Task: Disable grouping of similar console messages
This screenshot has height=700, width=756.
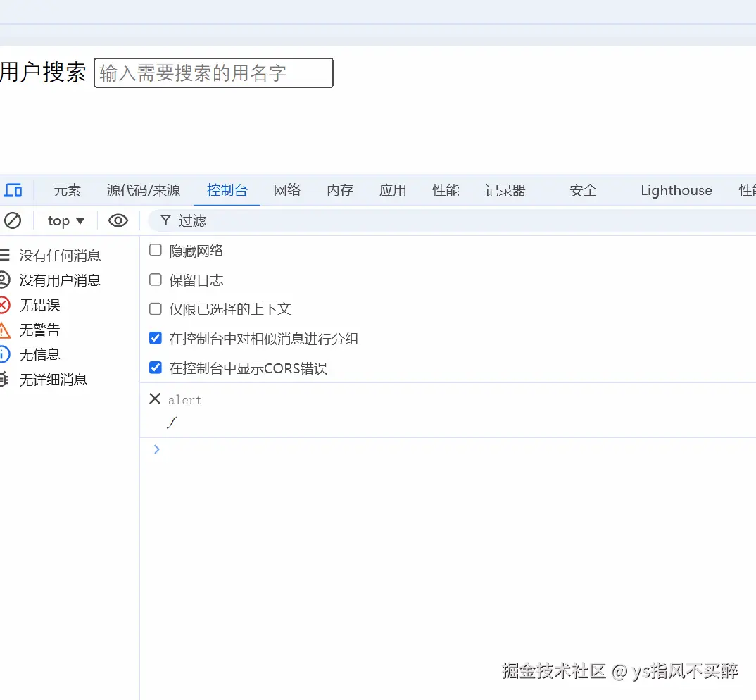Action: [155, 338]
